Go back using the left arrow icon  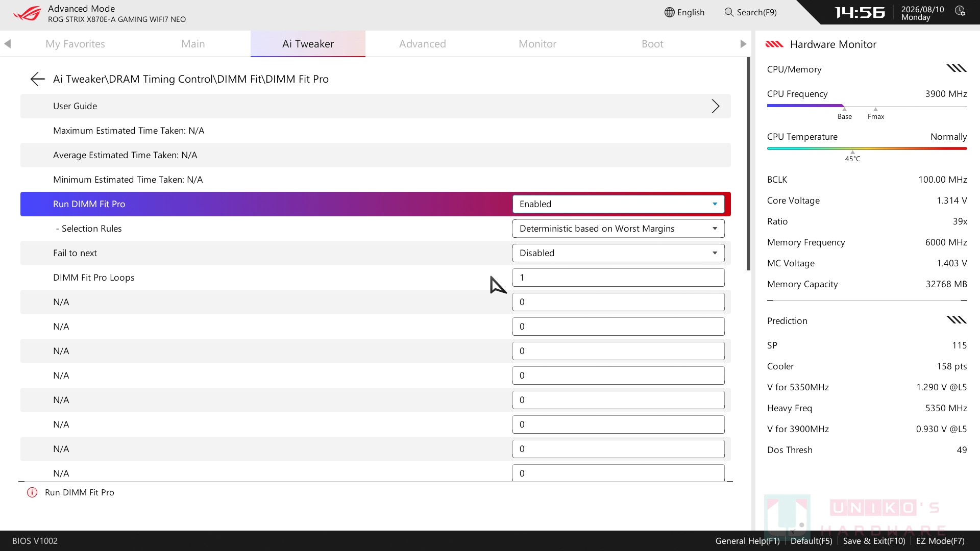pyautogui.click(x=37, y=79)
